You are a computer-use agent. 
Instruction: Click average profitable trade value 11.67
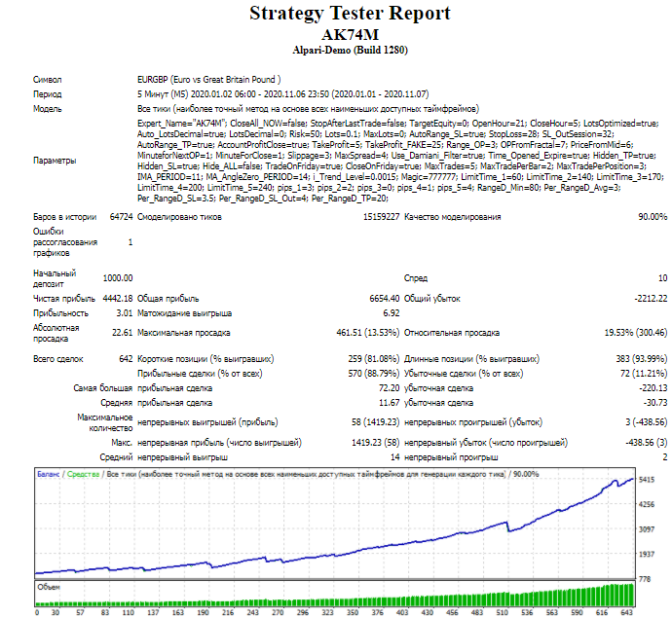tap(390, 403)
